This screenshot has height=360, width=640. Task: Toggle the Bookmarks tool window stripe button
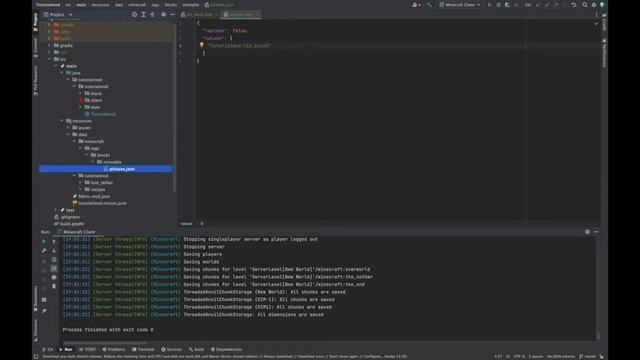coord(36,299)
